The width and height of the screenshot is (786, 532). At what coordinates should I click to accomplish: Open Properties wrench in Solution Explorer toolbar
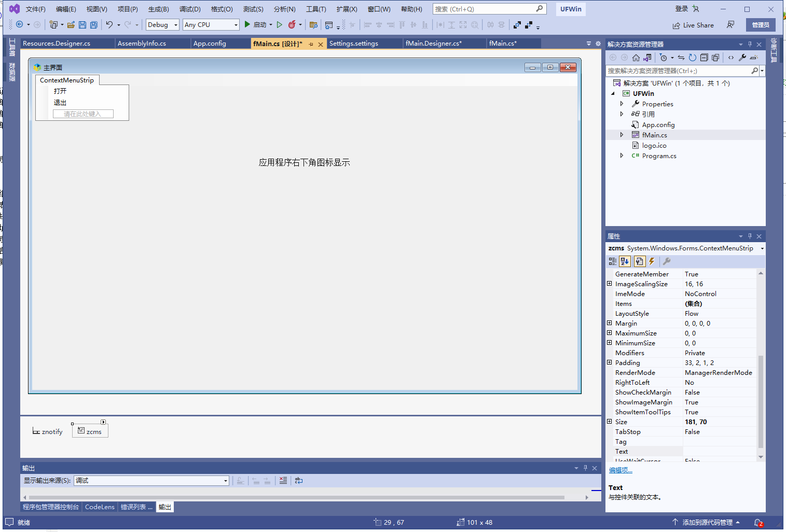(742, 58)
